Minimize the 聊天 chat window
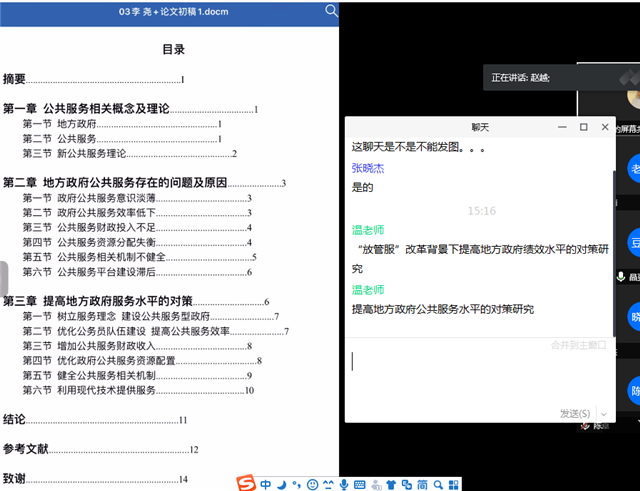 coord(562,127)
